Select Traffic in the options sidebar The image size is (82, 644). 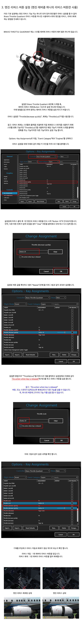5,167
